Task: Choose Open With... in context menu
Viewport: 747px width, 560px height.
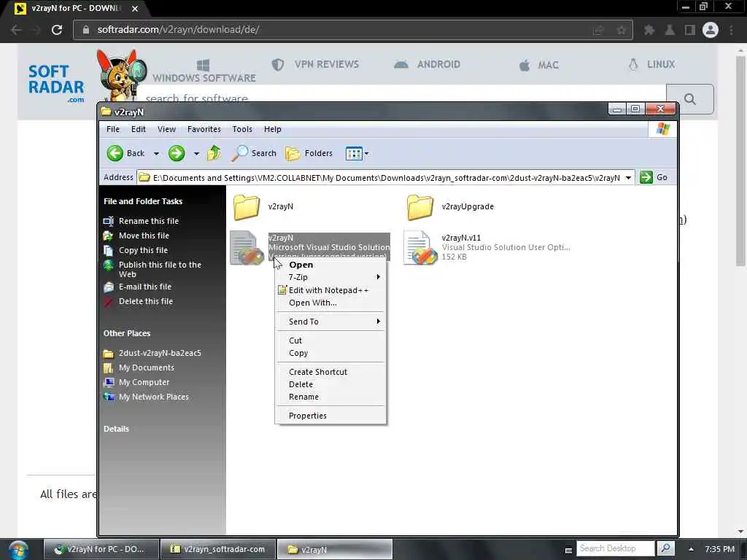Action: 330,303
